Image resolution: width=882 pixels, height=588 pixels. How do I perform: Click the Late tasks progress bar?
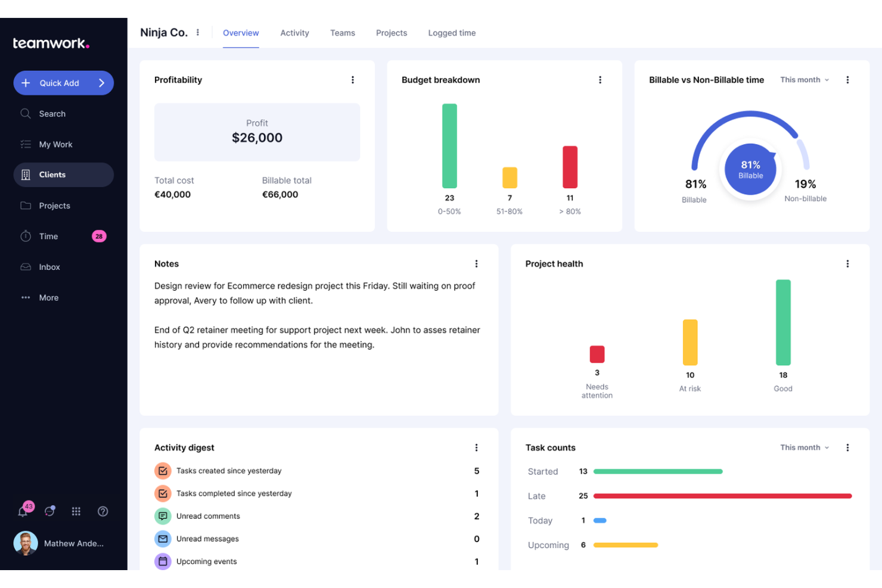722,496
